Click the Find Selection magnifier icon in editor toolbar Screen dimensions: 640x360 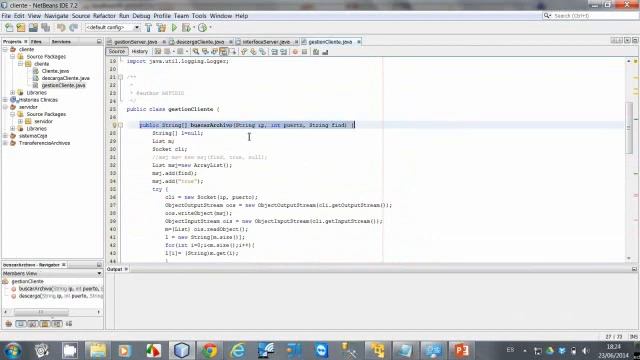(196, 52)
